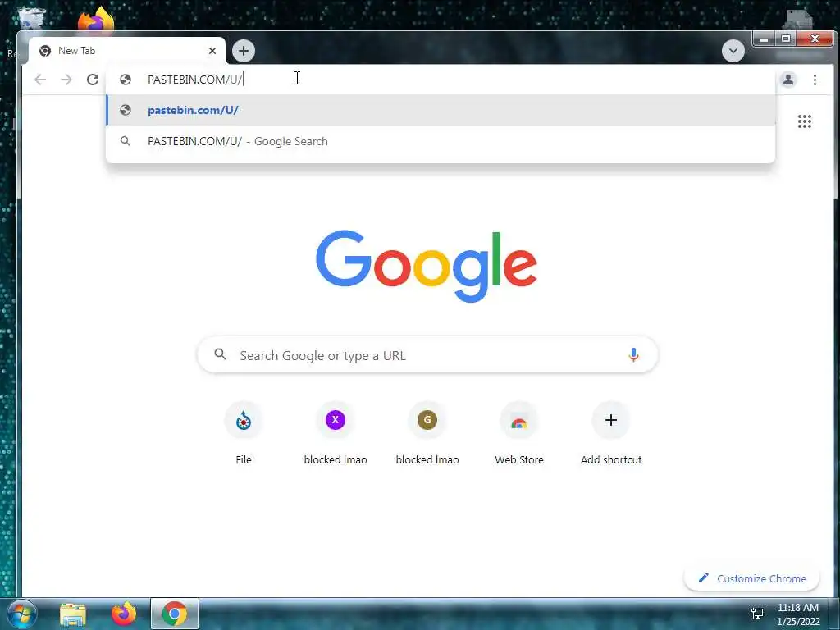Choose the pastebin.com/U/ URL suggestion
This screenshot has height=630, width=840.
(x=441, y=110)
